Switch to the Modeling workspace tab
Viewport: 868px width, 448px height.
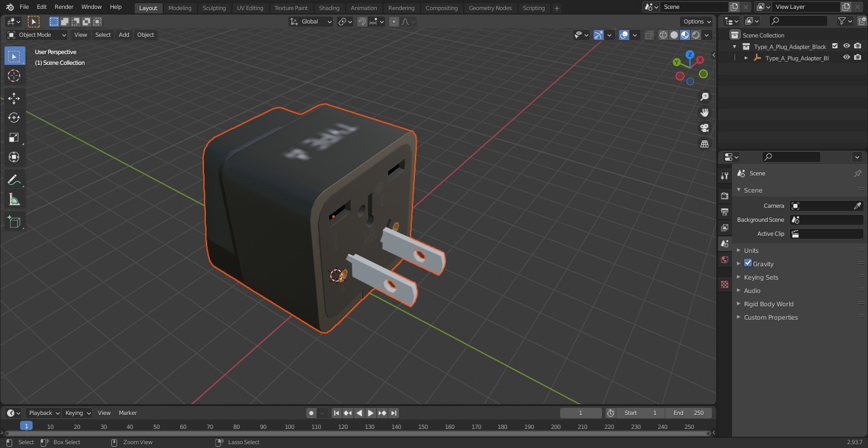click(180, 8)
